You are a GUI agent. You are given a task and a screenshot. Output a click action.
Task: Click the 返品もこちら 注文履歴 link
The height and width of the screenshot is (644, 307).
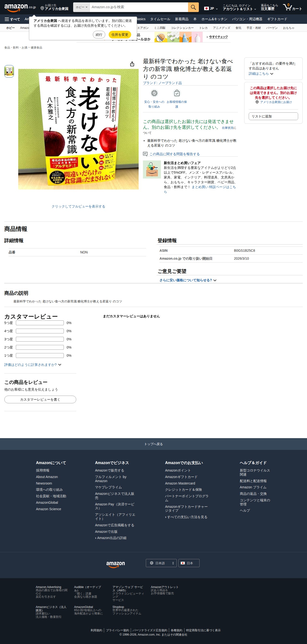269,7
